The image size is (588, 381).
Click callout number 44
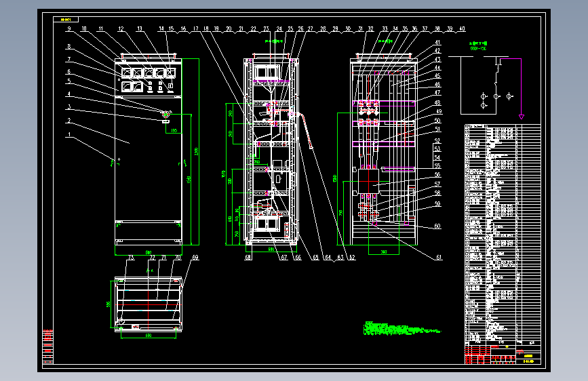(437, 68)
